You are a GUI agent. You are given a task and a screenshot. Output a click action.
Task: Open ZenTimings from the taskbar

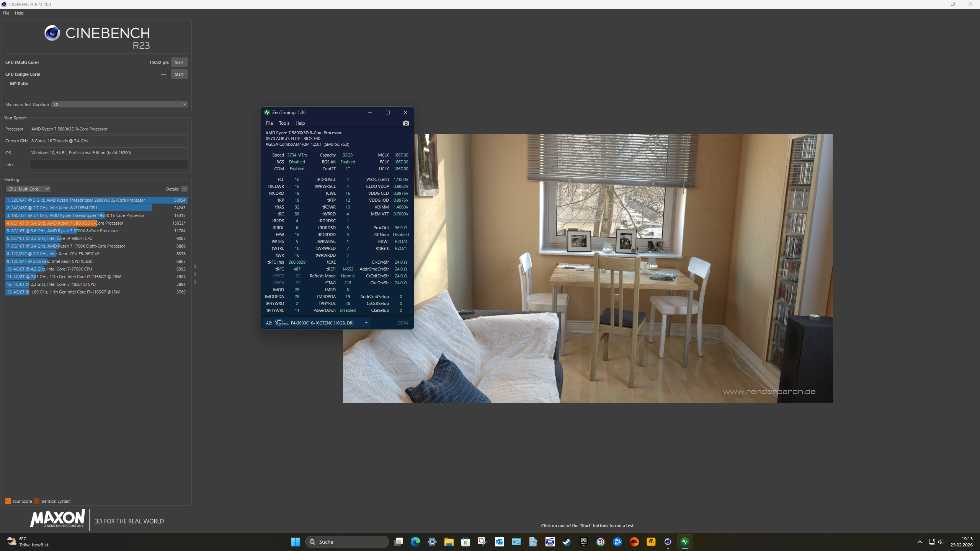[x=685, y=542]
